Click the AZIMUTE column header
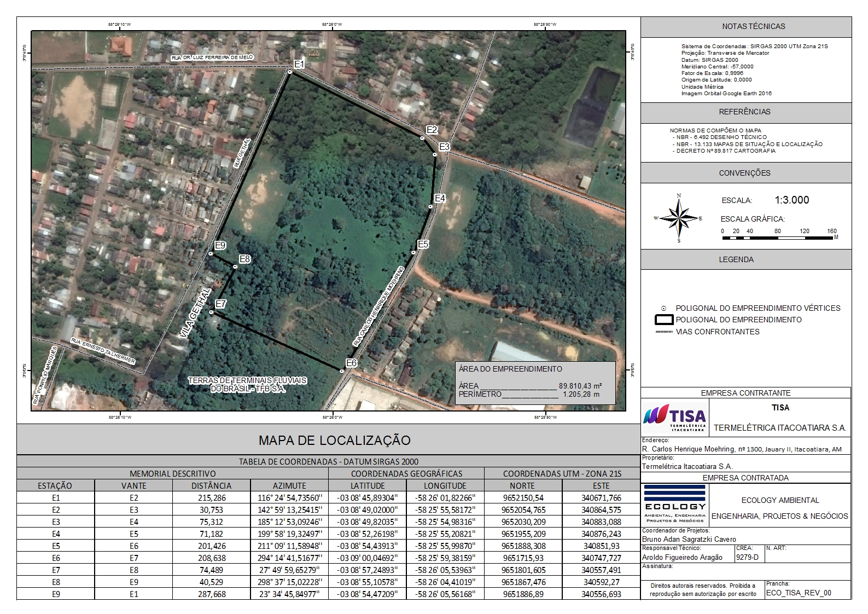Viewport: 868px width, 614px height. click(289, 485)
